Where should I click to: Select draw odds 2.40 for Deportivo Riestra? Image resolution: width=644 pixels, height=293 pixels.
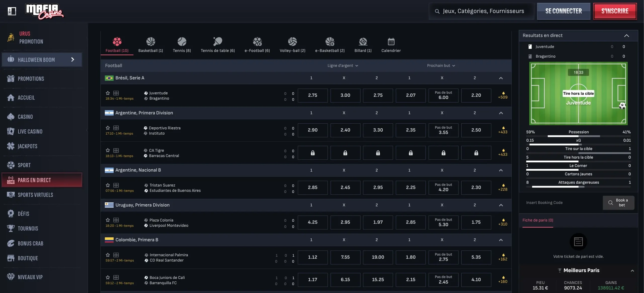tap(345, 130)
